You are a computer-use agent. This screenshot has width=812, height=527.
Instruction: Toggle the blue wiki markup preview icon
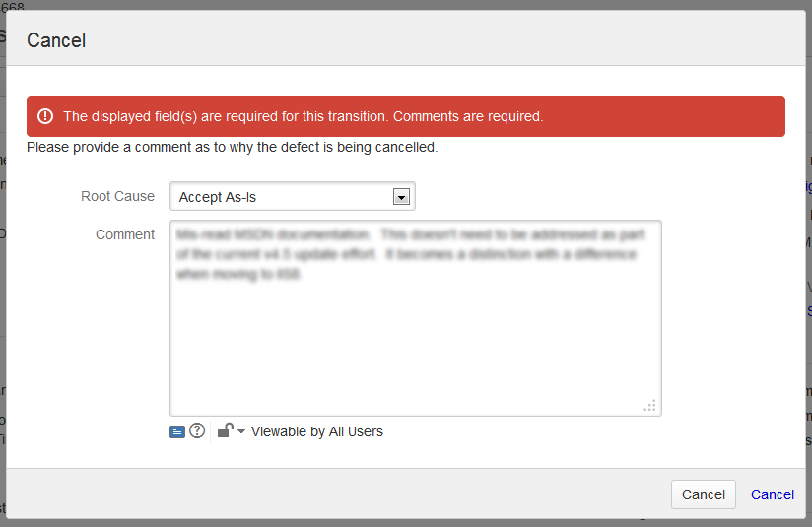tap(177, 431)
